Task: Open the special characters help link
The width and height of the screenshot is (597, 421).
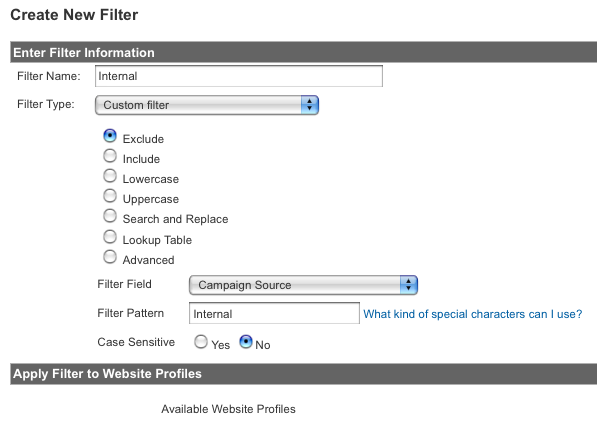Action: pos(472,314)
